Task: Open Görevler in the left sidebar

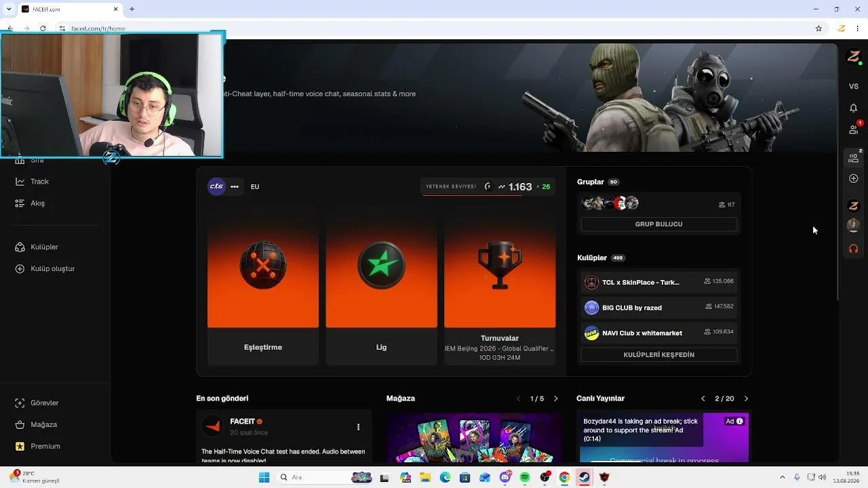Action: (x=37, y=403)
